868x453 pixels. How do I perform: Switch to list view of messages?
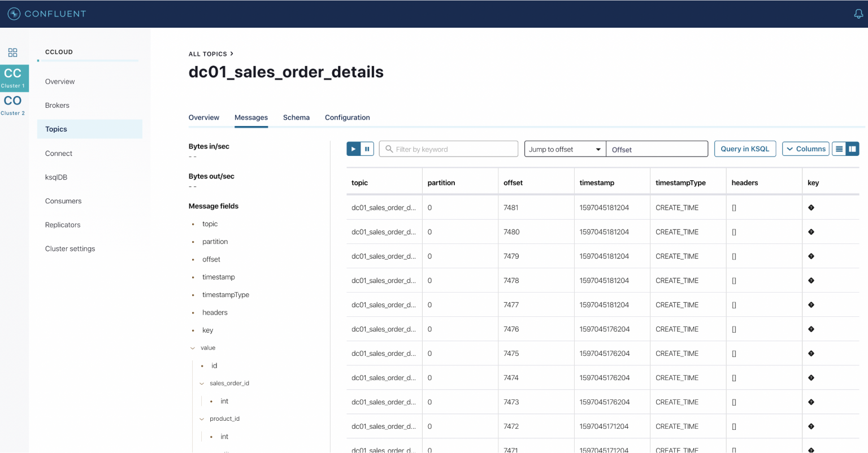tap(839, 149)
